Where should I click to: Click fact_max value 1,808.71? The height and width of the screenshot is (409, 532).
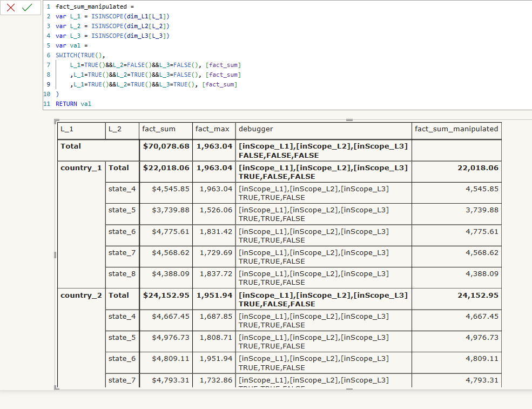point(216,337)
